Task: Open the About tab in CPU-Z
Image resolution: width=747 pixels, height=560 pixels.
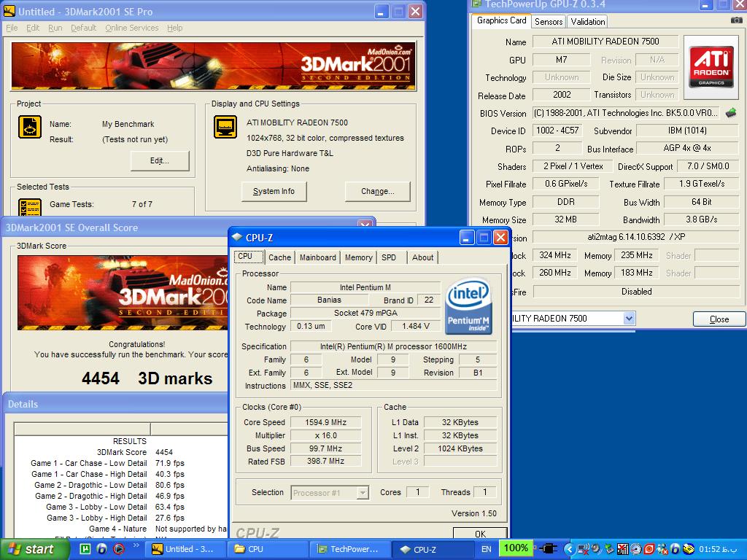Action: click(x=422, y=257)
